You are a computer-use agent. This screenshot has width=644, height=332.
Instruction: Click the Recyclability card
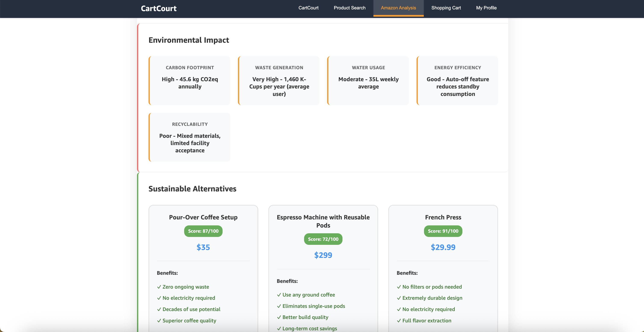pyautogui.click(x=189, y=137)
